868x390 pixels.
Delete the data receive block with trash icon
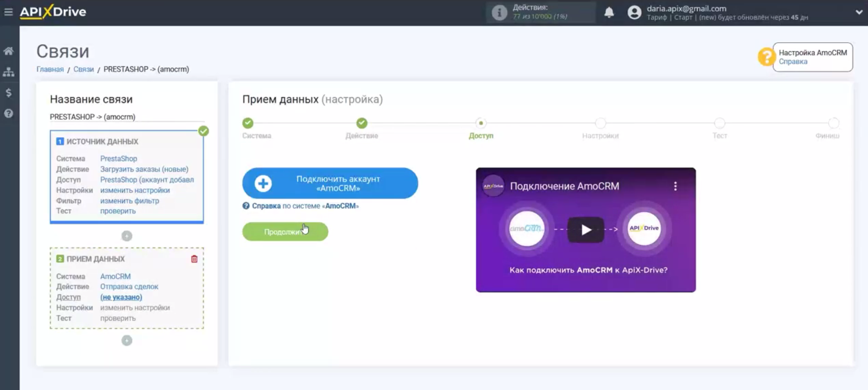[194, 259]
